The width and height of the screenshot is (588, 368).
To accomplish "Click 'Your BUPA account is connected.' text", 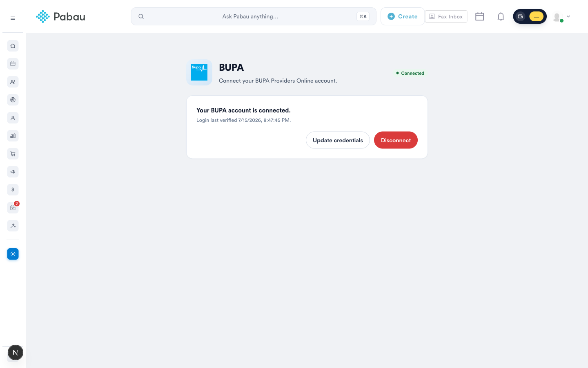I will [x=243, y=110].
